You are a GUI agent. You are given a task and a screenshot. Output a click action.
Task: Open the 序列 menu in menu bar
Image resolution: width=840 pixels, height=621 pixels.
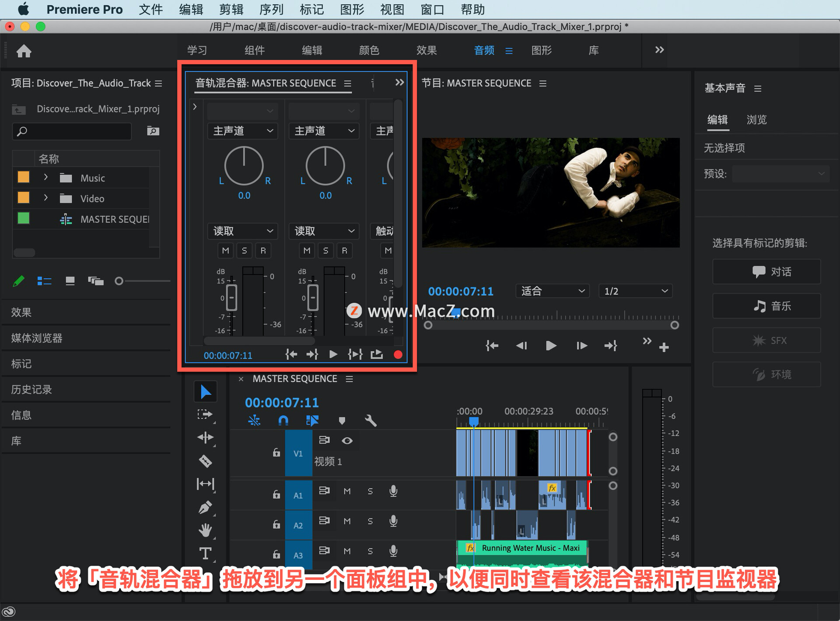[271, 9]
